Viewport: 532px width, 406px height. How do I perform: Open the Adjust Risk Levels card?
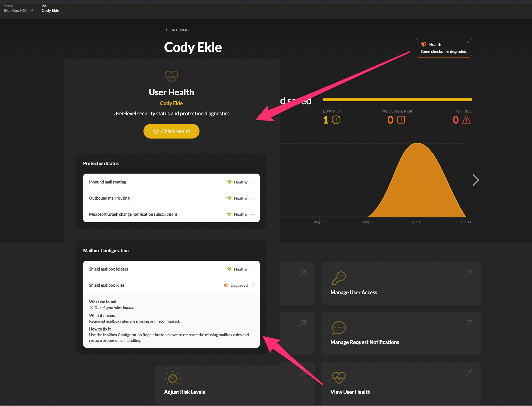pos(235,385)
